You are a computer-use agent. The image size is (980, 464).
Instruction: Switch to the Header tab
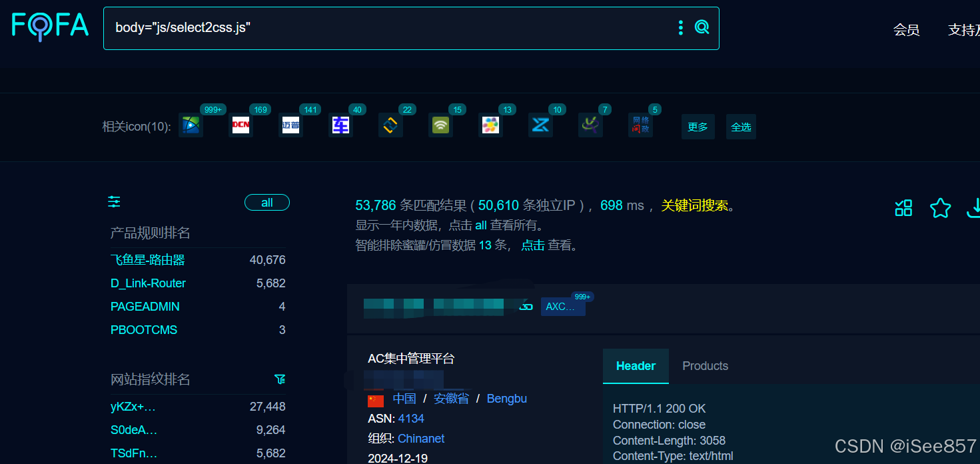pyautogui.click(x=636, y=366)
